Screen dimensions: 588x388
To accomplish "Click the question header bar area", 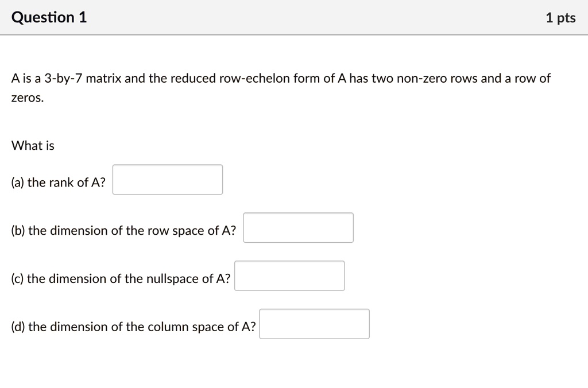I will click(x=294, y=17).
